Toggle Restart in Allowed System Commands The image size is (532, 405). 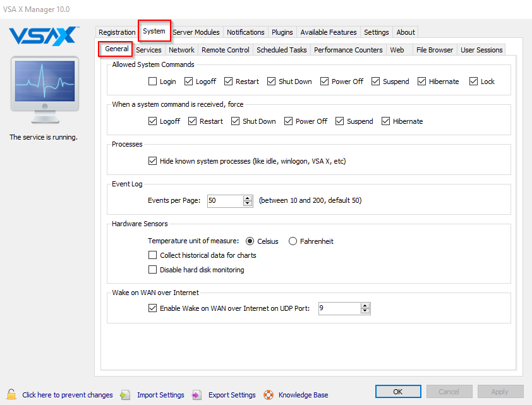[228, 82]
